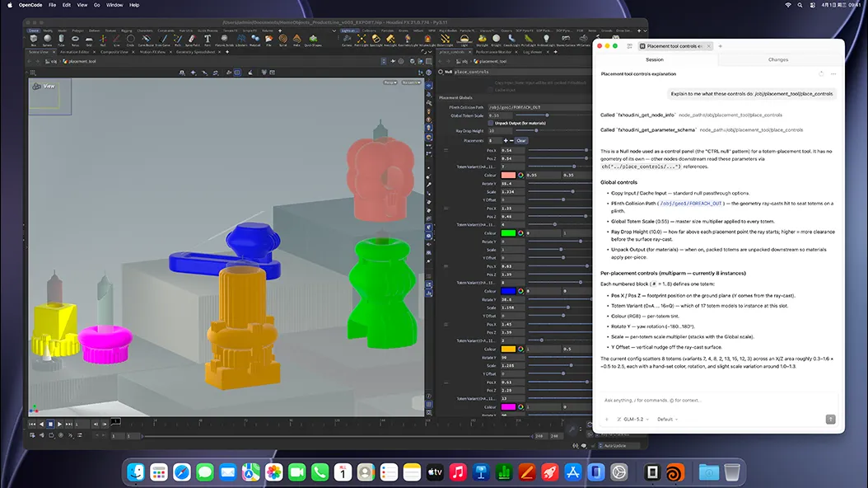This screenshot has height=488, width=868.
Task: Open the Go menu in menu bar
Action: 97,5
